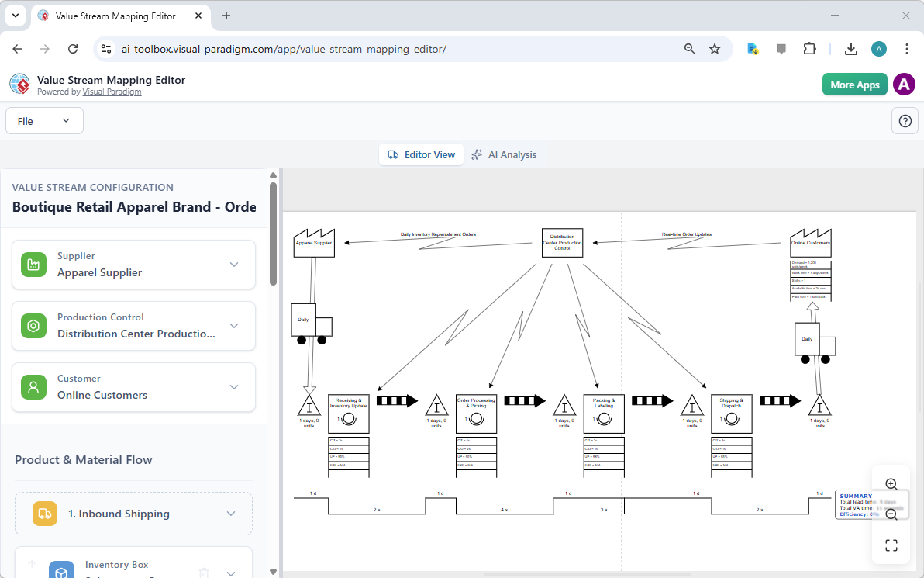Viewport: 924px width, 578px height.
Task: Click the Production Control target icon
Action: (x=33, y=325)
